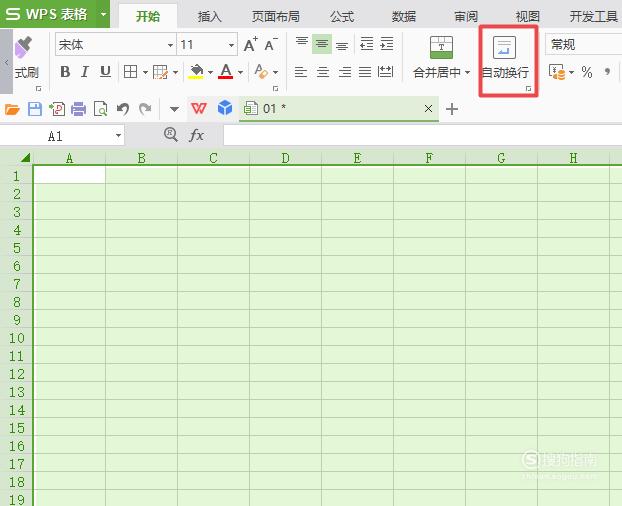Open clear formatting dropdown arrow
This screenshot has width=622, height=506.
(275, 72)
